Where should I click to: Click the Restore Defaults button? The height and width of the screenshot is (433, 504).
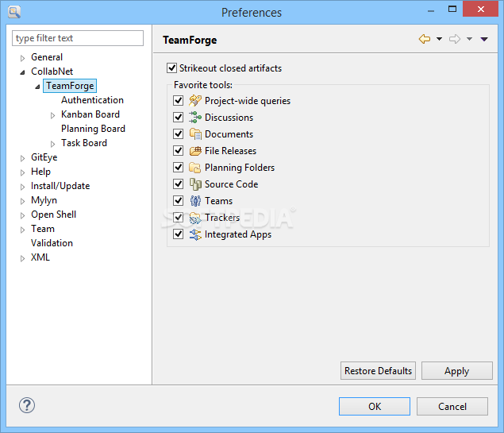click(x=378, y=370)
